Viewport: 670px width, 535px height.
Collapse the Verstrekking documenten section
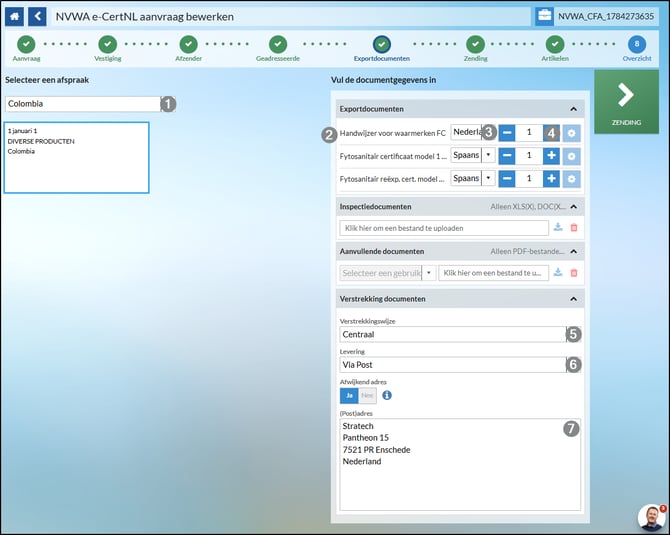pyautogui.click(x=573, y=299)
